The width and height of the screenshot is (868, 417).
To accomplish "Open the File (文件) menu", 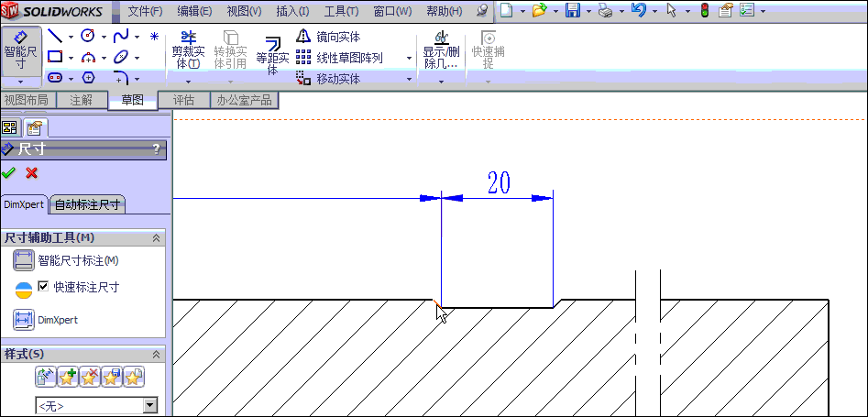I will pos(145,11).
